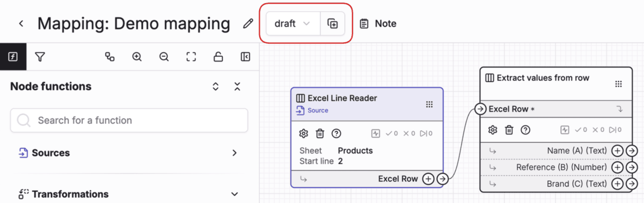Toggle the canvas lock icon
The height and width of the screenshot is (203, 644).
(x=218, y=57)
